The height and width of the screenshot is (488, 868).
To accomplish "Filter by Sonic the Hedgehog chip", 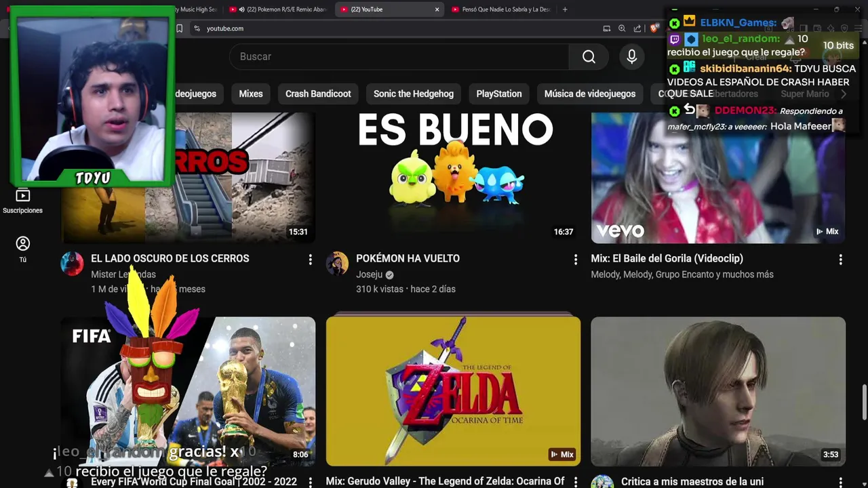I will point(414,94).
